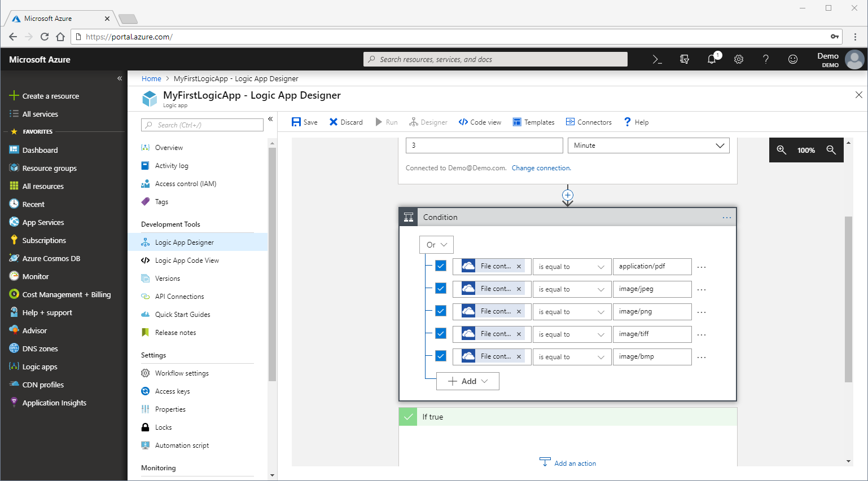
Task: Save the logic app
Action: click(304, 122)
